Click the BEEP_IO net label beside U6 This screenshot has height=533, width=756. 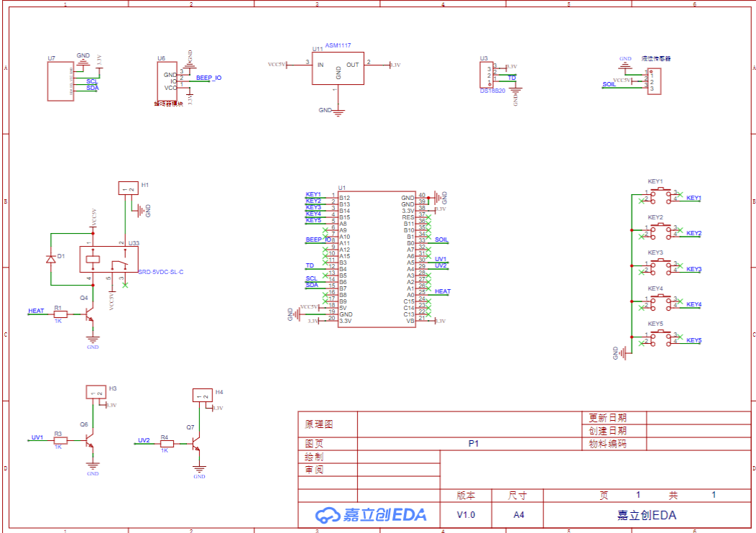(x=209, y=78)
